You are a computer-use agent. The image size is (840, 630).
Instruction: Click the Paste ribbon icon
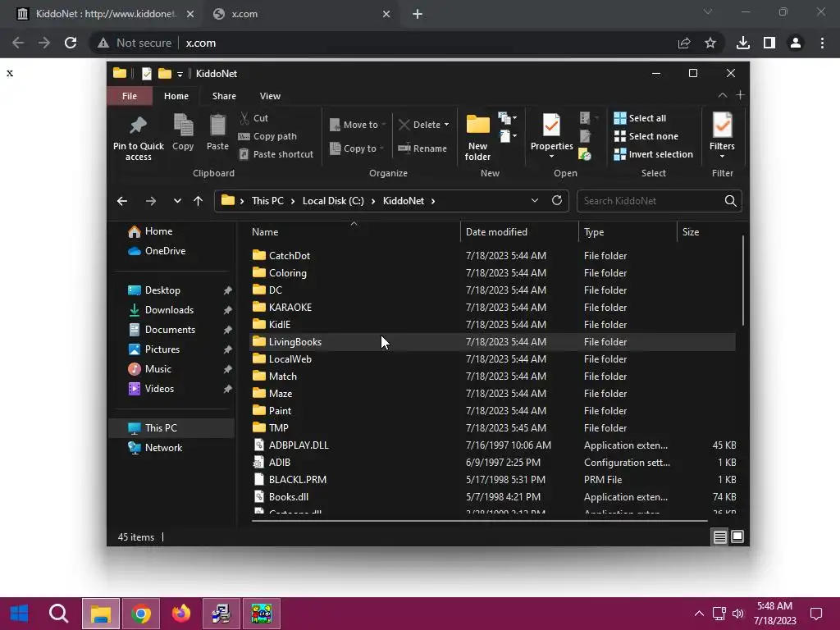click(x=217, y=126)
